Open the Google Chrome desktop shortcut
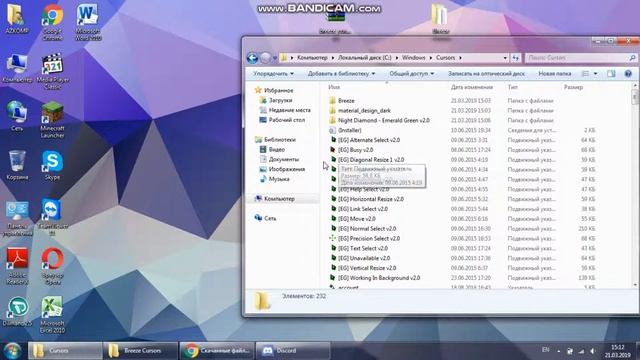 [52, 22]
